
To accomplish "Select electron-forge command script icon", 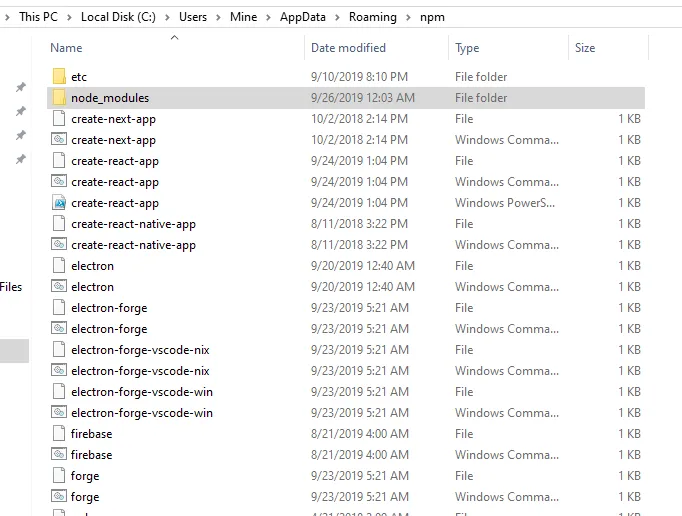I will click(59, 328).
